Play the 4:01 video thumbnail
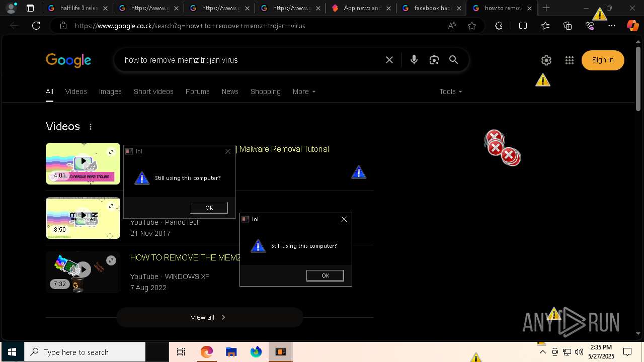644x362 pixels. tap(83, 163)
